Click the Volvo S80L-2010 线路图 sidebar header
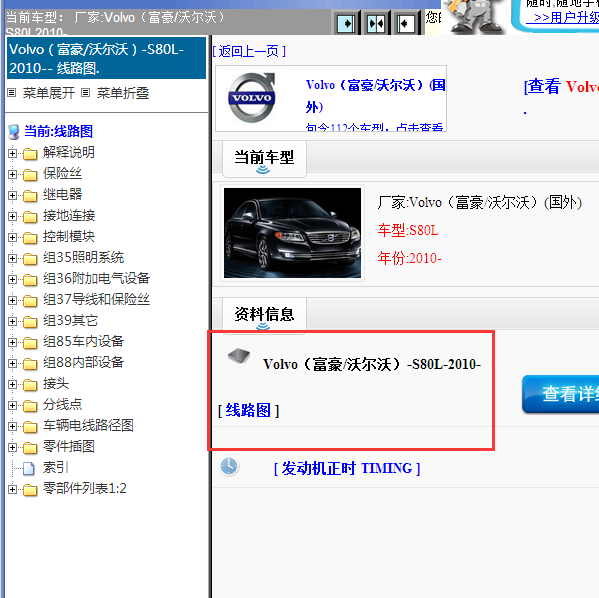The width and height of the screenshot is (599, 598). [107, 58]
